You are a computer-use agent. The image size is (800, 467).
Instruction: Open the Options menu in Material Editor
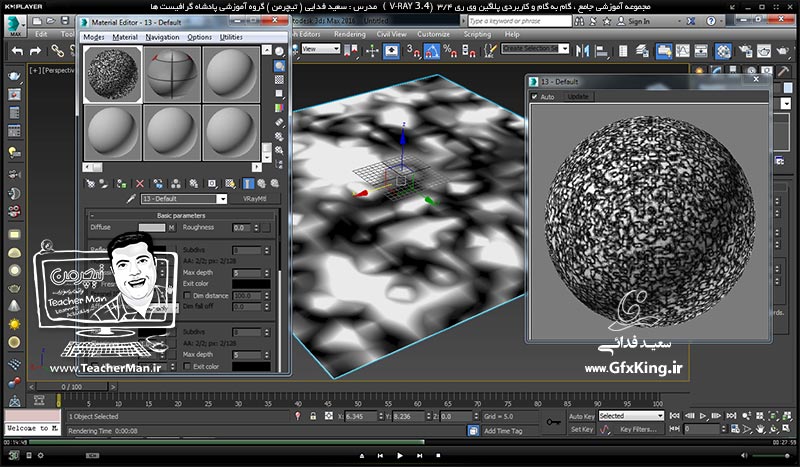199,37
